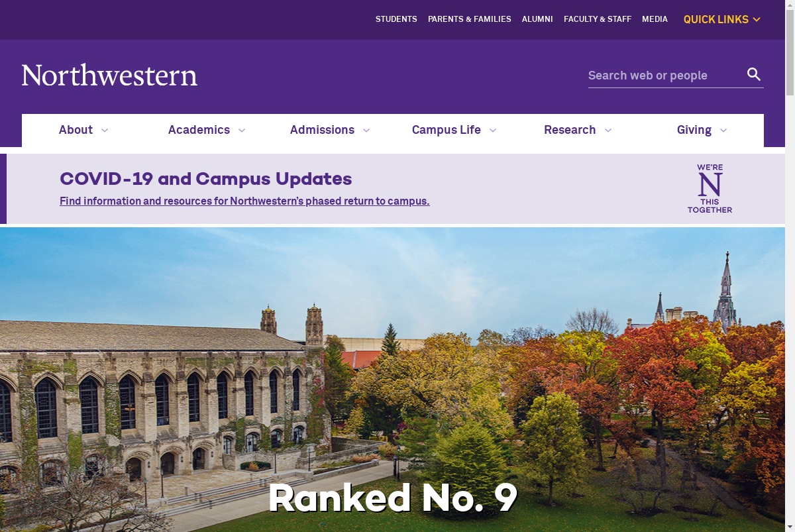Click the We're N This Together logo
Image resolution: width=795 pixels, height=532 pixels.
coord(710,189)
